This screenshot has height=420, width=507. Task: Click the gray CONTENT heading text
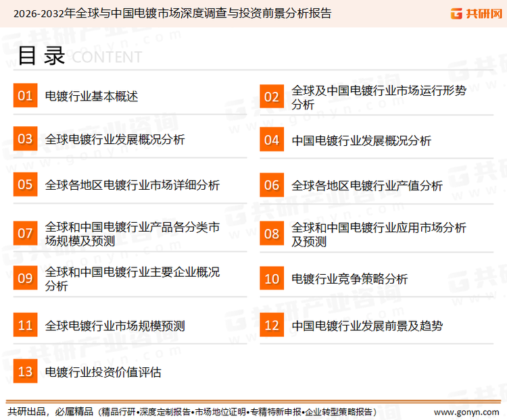pyautogui.click(x=107, y=57)
